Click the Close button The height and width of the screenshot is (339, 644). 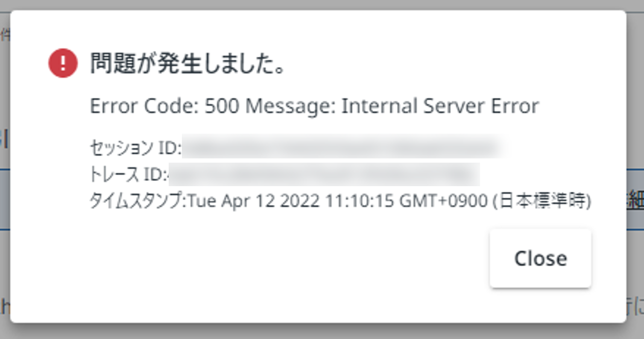[x=540, y=257]
